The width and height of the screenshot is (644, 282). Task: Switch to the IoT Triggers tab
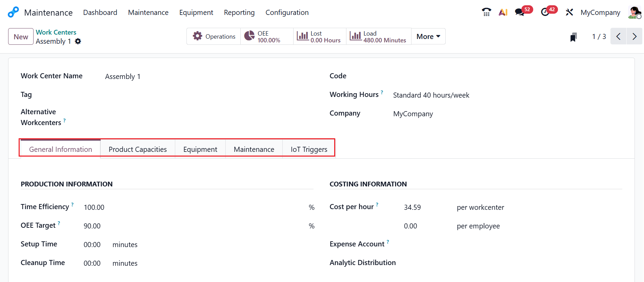click(309, 149)
